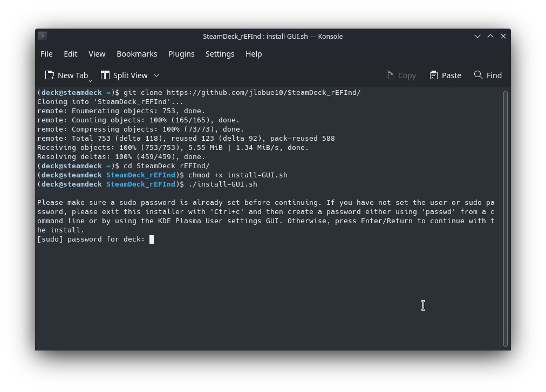Image resolution: width=546 pixels, height=392 pixels.
Task: Open the Help menu
Action: [254, 54]
